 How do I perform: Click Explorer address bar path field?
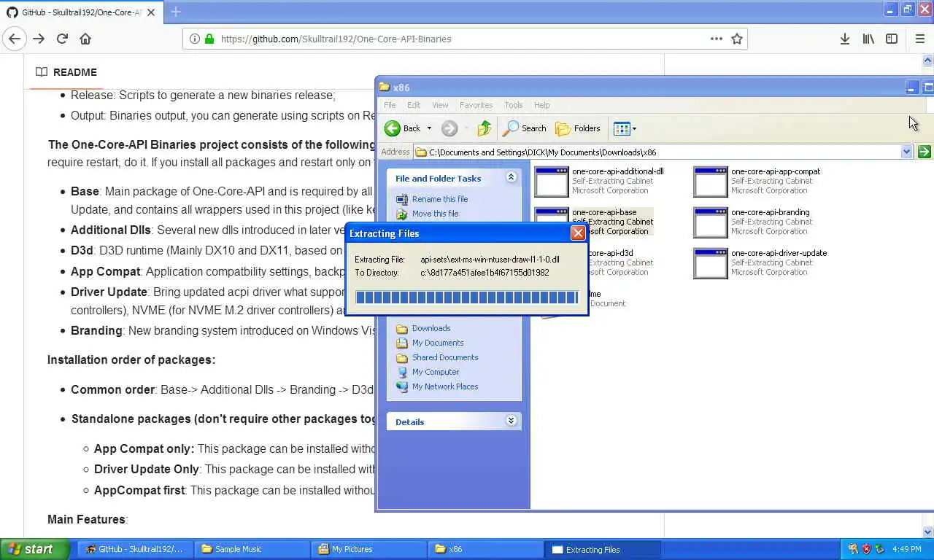(657, 152)
